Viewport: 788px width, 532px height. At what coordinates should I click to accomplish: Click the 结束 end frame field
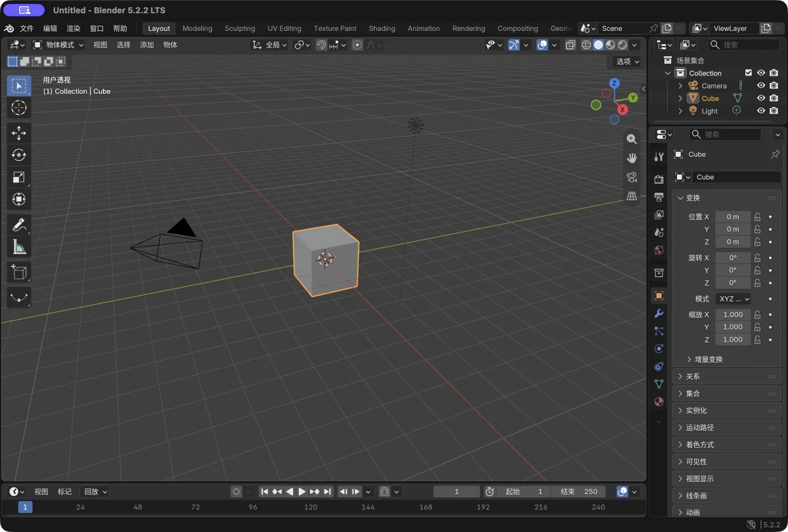[579, 491]
